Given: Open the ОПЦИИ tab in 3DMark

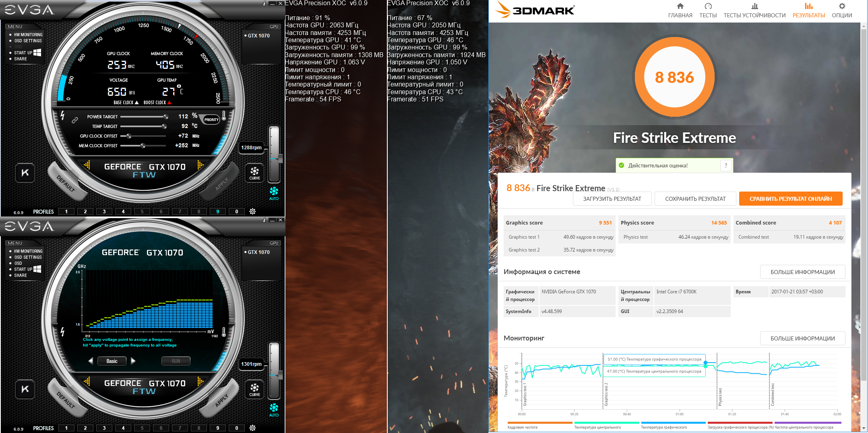Looking at the screenshot, I should 842,10.
